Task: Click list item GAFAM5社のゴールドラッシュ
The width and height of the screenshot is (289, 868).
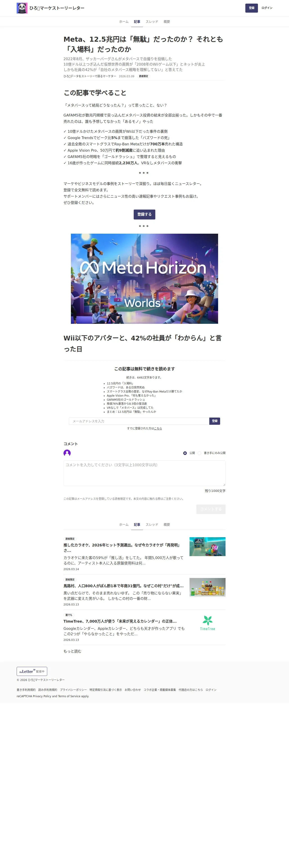Action: tap(126, 400)
